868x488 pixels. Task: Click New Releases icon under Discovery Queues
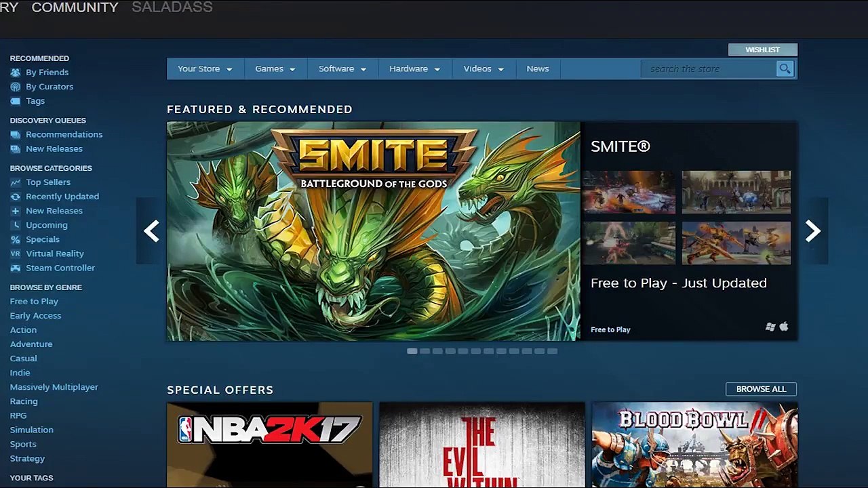click(x=15, y=149)
